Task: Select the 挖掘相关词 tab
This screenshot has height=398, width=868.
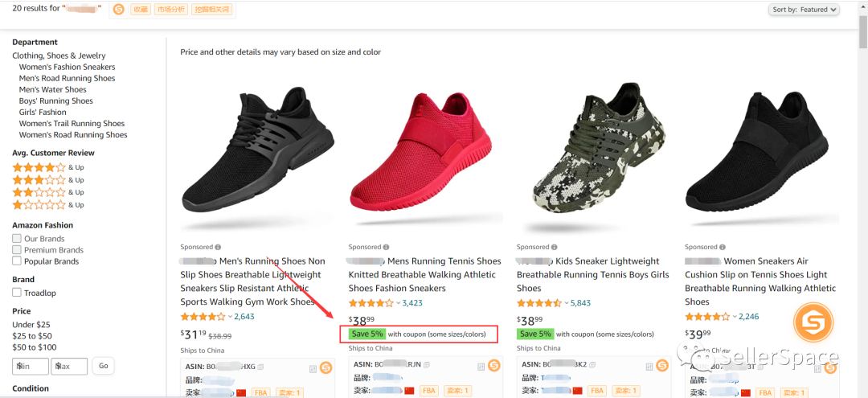Action: click(x=212, y=10)
